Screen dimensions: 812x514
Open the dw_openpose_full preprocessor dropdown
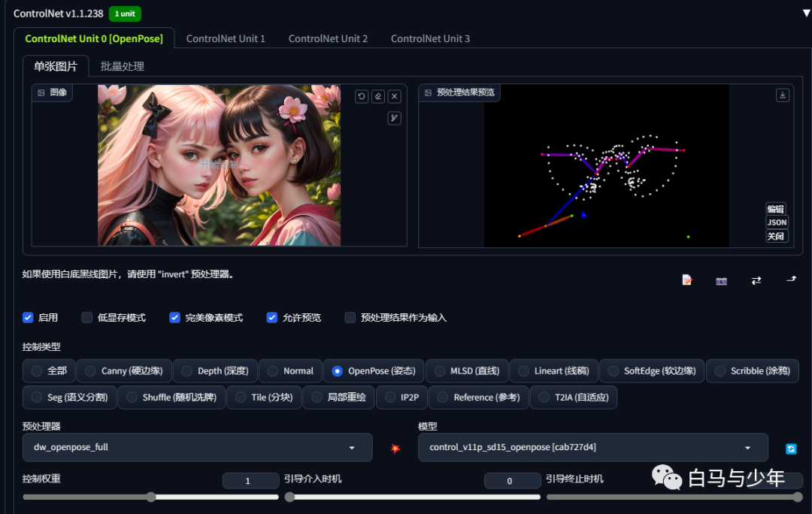point(197,447)
